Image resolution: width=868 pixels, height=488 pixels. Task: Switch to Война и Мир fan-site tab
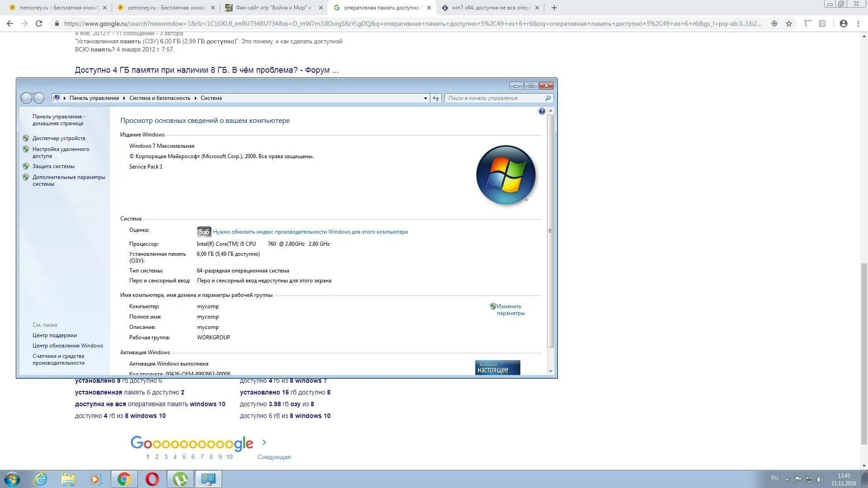(x=274, y=8)
